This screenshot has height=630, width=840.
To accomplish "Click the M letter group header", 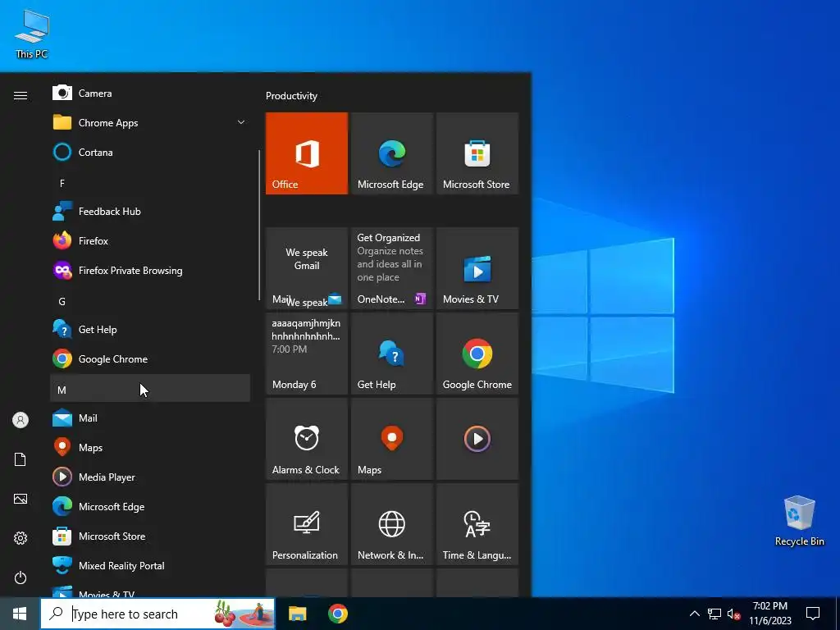I will point(150,388).
